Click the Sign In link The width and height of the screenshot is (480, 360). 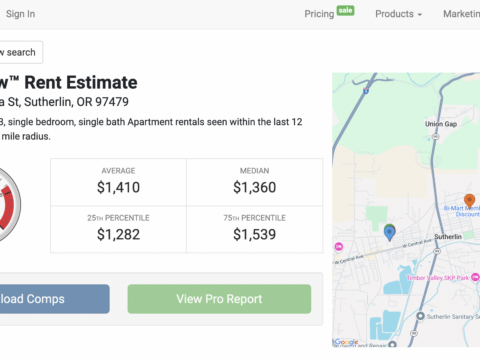[20, 14]
